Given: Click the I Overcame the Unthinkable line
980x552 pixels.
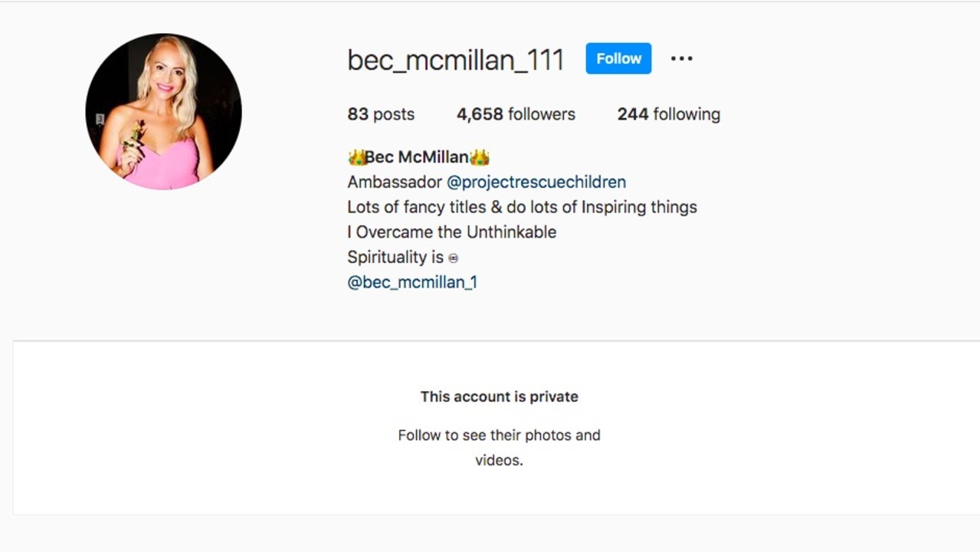Looking at the screenshot, I should pos(452,232).
